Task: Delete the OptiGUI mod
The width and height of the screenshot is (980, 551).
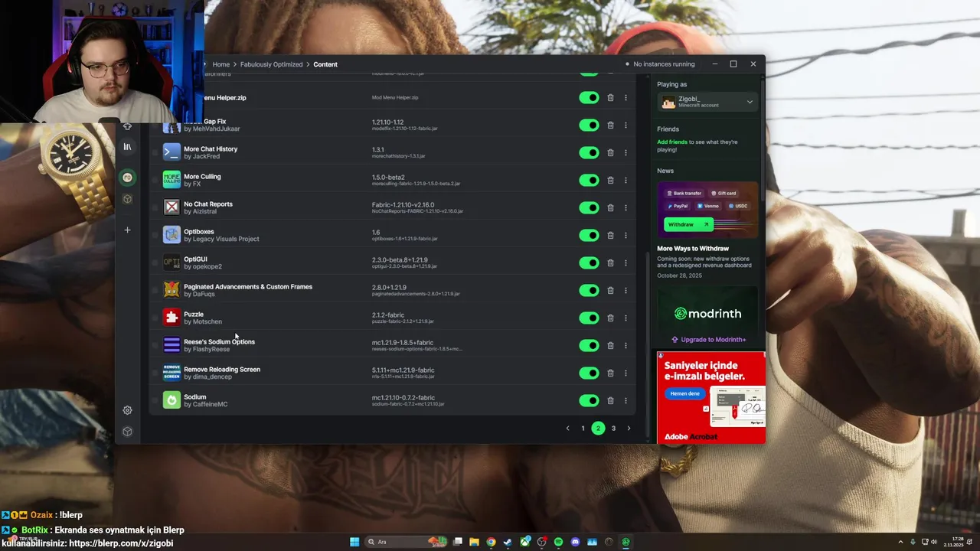Action: tap(610, 262)
